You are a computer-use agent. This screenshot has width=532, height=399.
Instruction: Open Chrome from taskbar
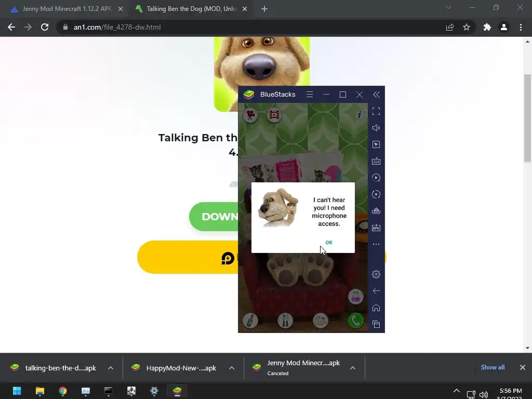tap(63, 391)
